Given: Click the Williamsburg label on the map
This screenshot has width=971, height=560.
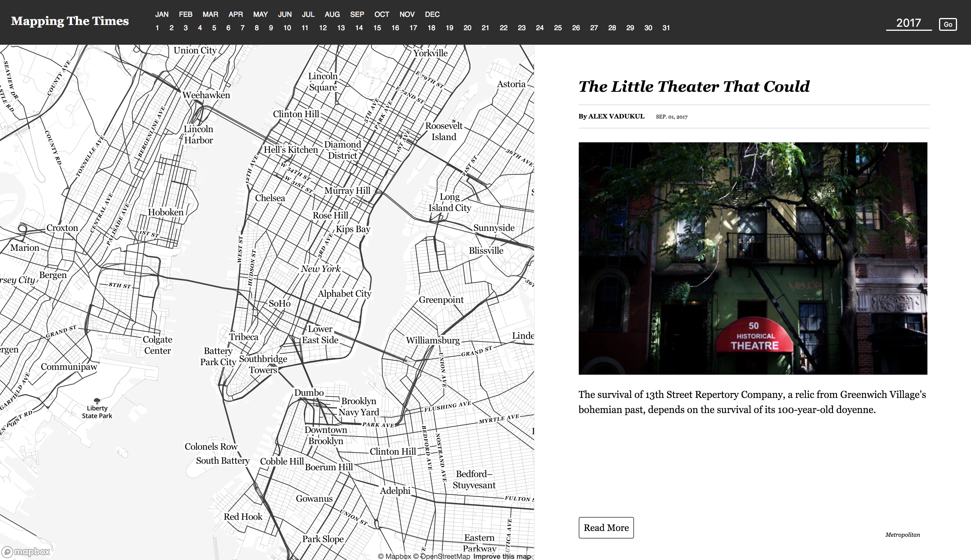Looking at the screenshot, I should (432, 340).
